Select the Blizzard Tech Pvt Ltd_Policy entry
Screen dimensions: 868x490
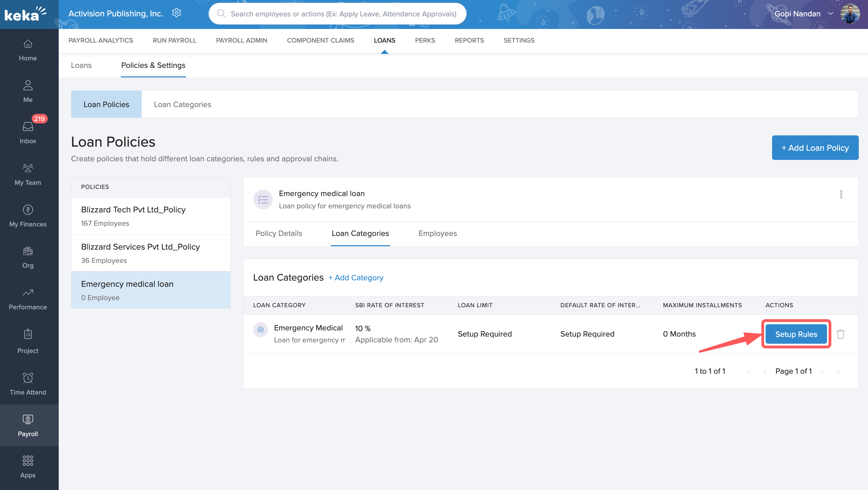pyautogui.click(x=151, y=216)
